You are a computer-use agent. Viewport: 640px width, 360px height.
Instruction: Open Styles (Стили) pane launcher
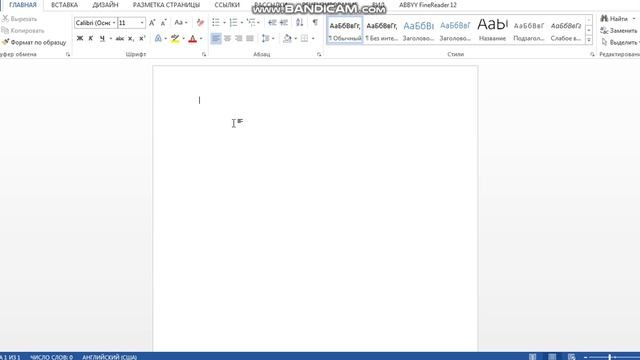point(592,54)
